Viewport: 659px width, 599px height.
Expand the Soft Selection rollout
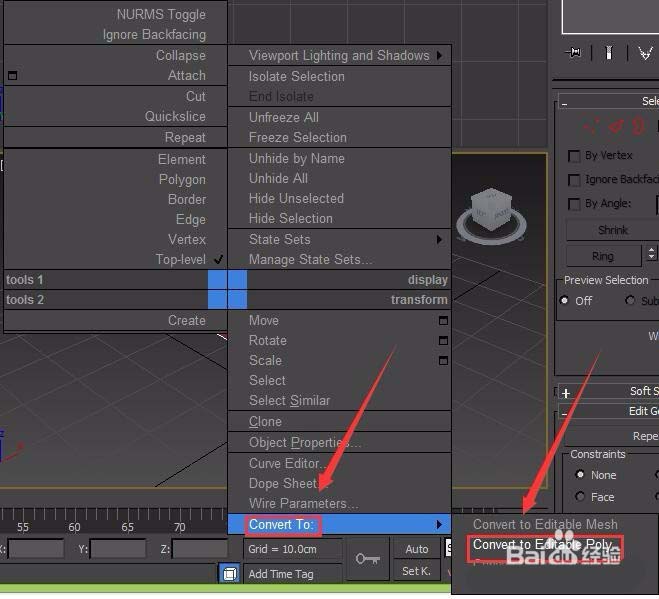tap(566, 393)
